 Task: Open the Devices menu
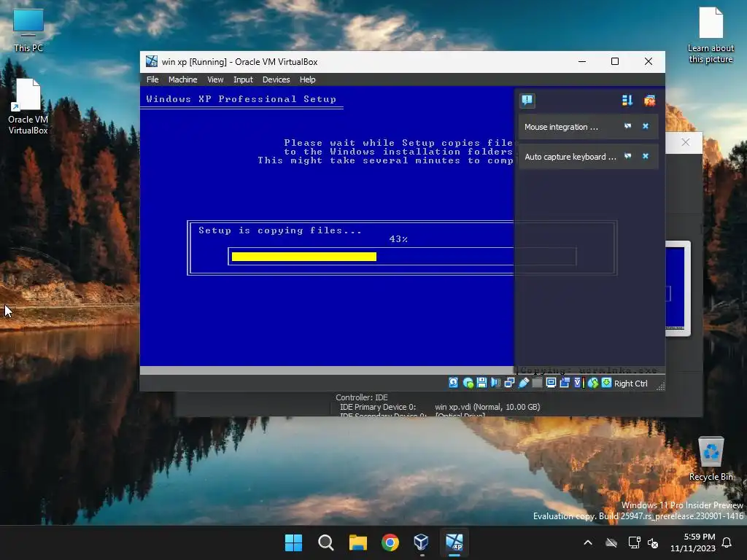point(276,79)
